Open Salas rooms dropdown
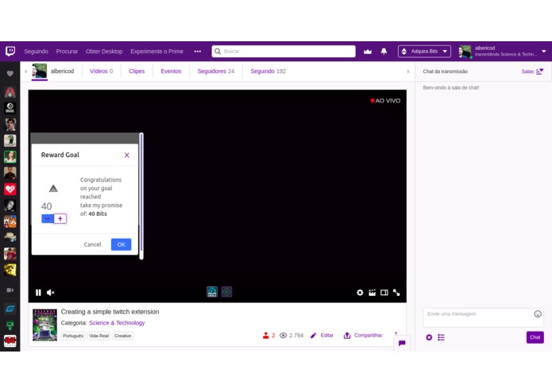The height and width of the screenshot is (392, 552). [x=532, y=71]
